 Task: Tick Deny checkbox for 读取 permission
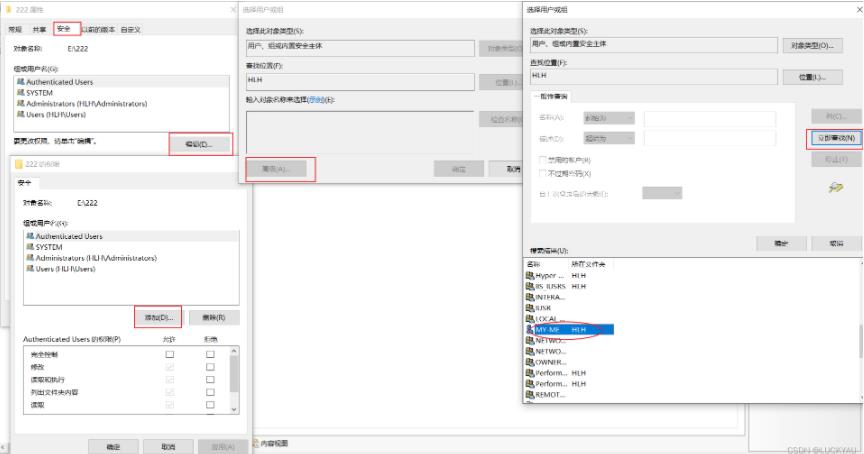coord(210,405)
